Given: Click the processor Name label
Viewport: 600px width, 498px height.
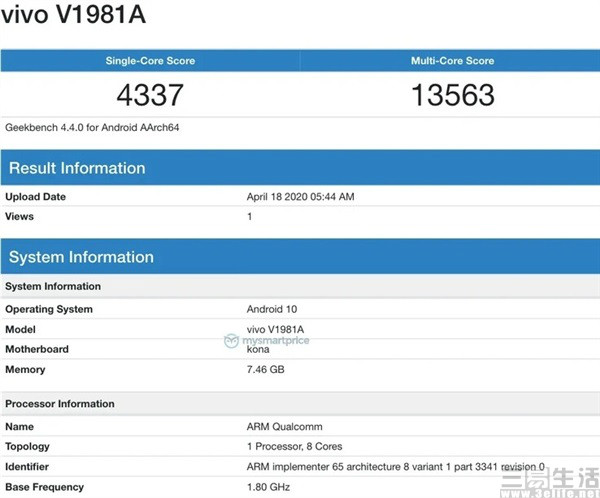Looking at the screenshot, I should [x=20, y=426].
